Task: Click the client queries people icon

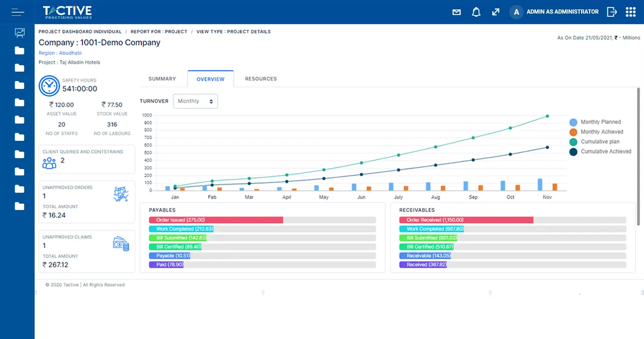Action: coord(49,162)
